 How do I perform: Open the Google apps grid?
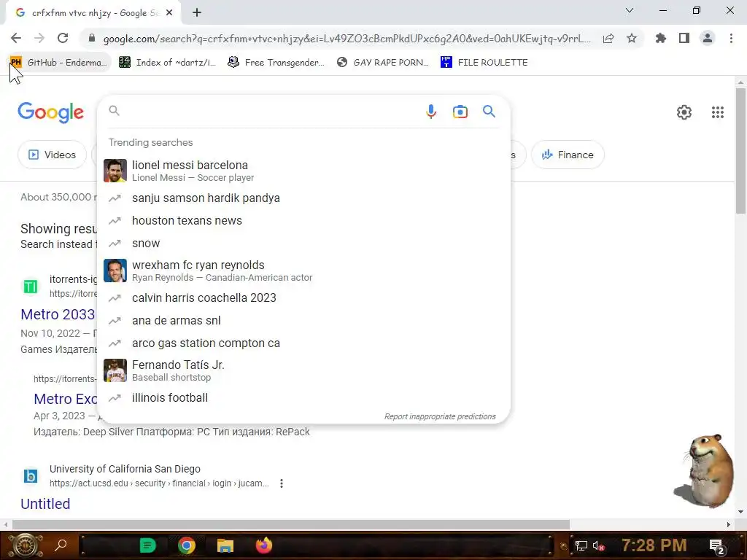pyautogui.click(x=718, y=112)
